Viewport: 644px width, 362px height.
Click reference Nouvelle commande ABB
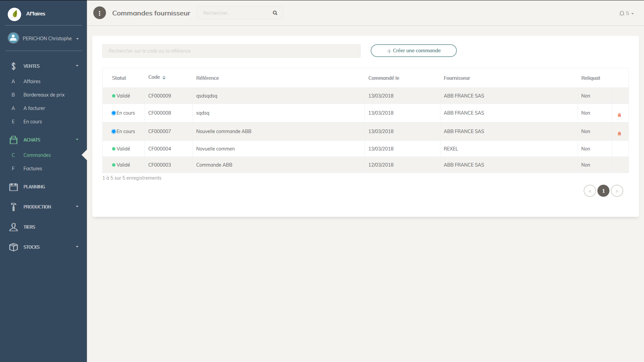(x=224, y=131)
